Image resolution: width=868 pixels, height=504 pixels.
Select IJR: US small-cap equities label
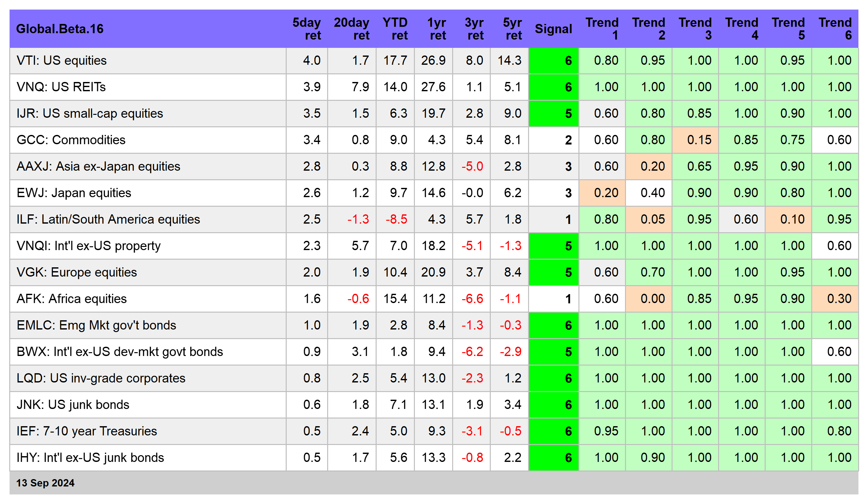pyautogui.click(x=90, y=113)
